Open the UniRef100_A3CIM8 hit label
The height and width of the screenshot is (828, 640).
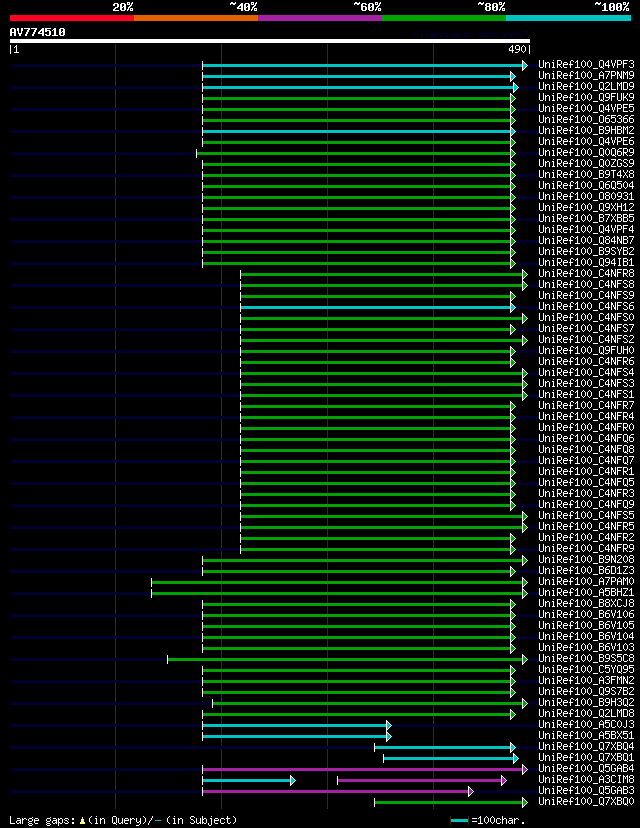click(586, 779)
